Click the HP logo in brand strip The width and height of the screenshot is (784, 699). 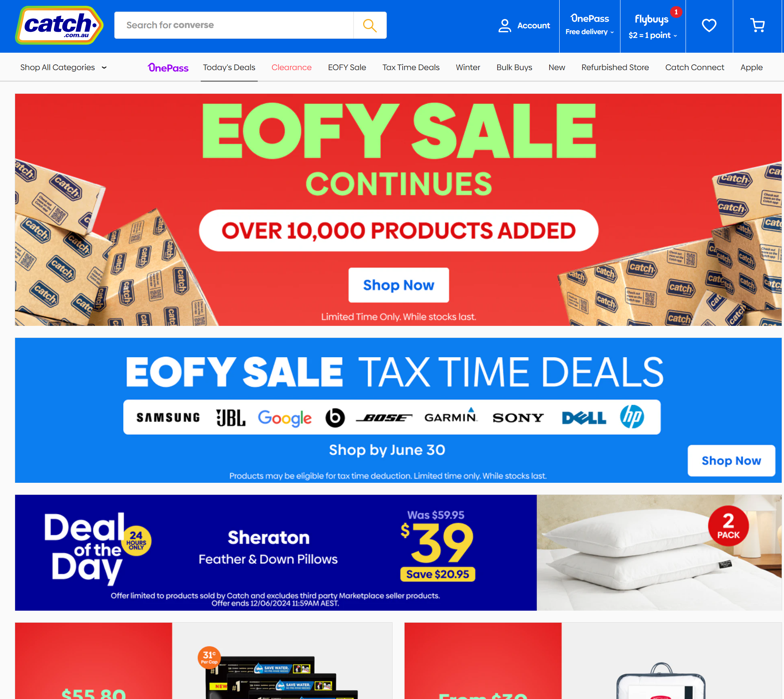pyautogui.click(x=632, y=417)
